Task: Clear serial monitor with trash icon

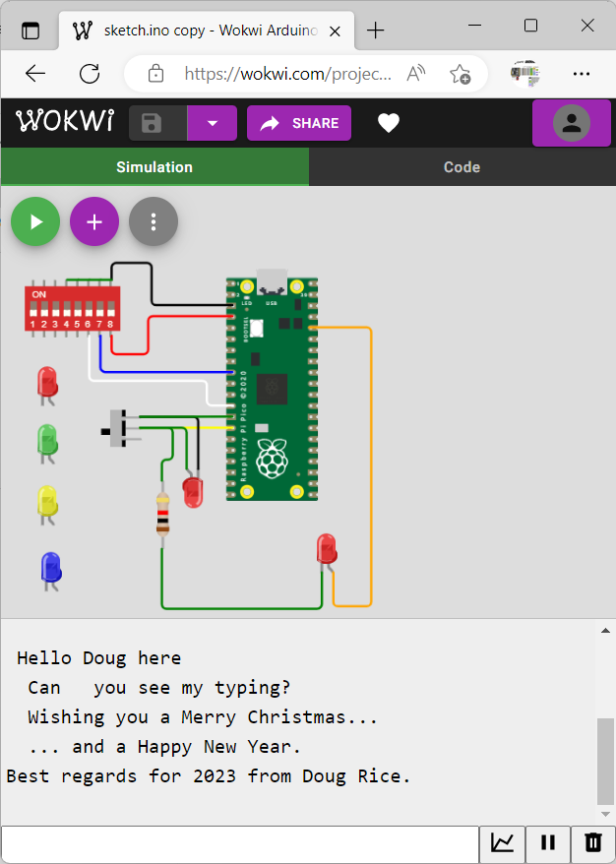Action: pyautogui.click(x=592, y=843)
